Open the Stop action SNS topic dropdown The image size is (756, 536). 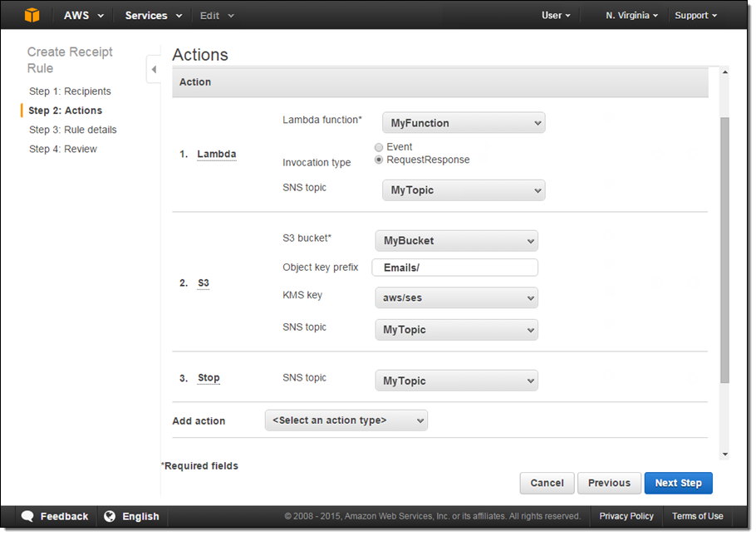[456, 381]
